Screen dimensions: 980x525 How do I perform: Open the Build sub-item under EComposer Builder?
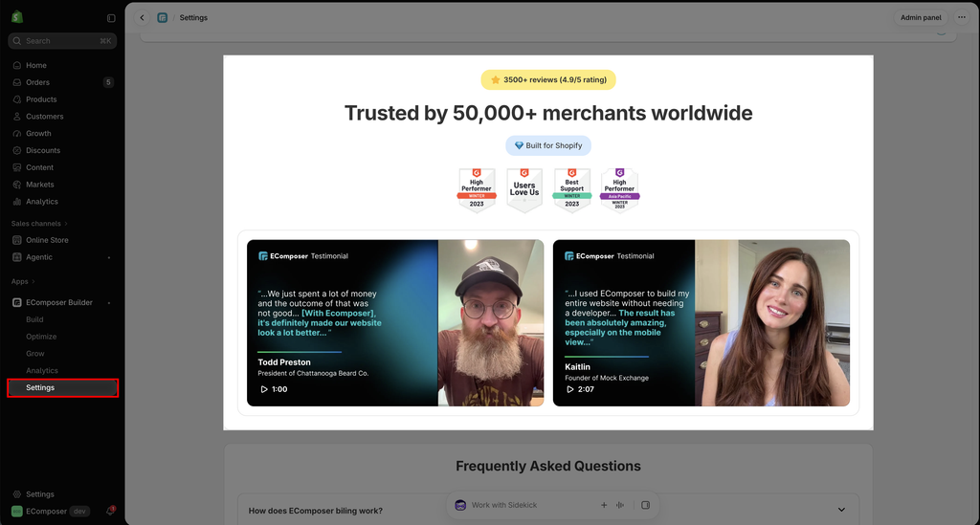pos(34,319)
